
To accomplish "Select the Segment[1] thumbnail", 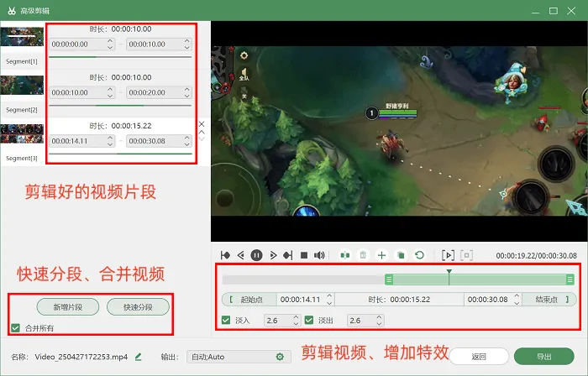I will click(x=22, y=37).
